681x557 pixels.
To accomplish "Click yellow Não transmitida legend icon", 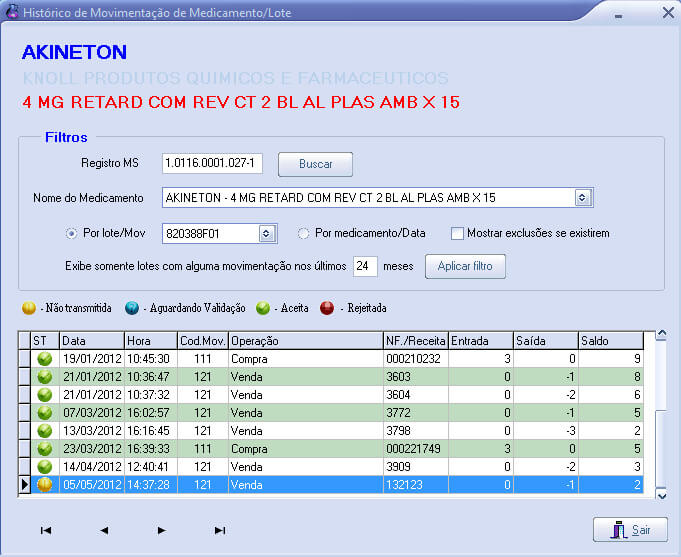I will coord(29,308).
